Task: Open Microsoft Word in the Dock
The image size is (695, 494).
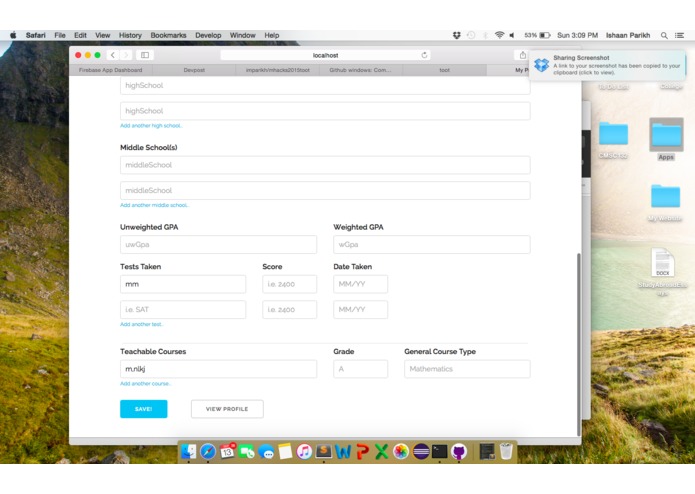Action: (x=343, y=451)
